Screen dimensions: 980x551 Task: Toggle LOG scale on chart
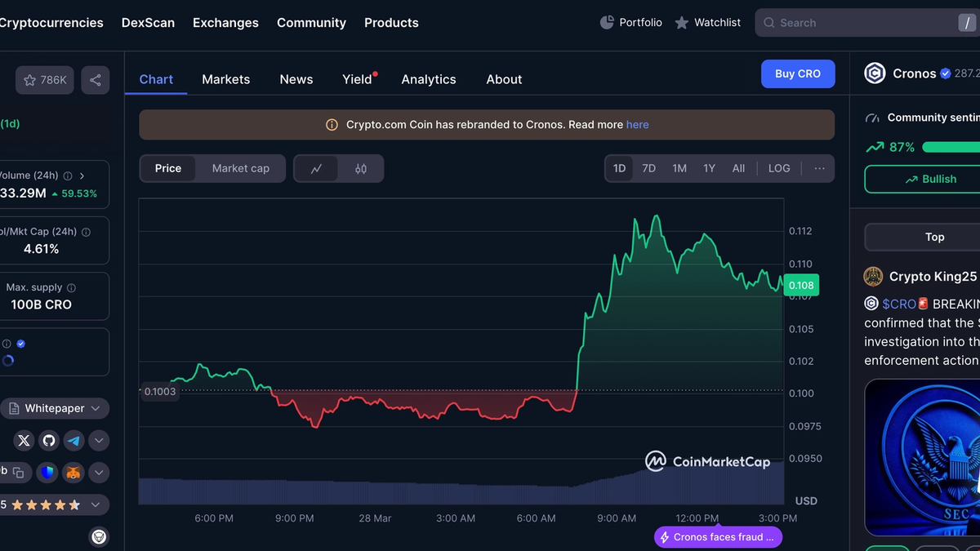point(779,168)
